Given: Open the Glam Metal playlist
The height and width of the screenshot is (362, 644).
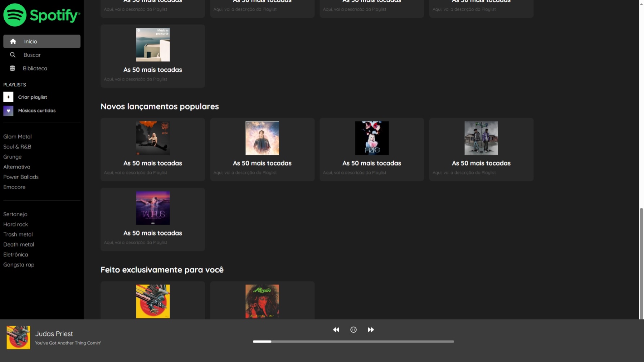Looking at the screenshot, I should [x=17, y=137].
